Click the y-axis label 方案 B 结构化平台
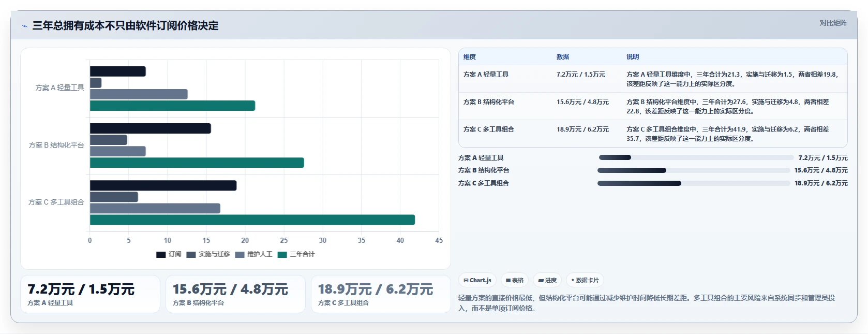Screen dimensions: 868x334 tap(56, 146)
